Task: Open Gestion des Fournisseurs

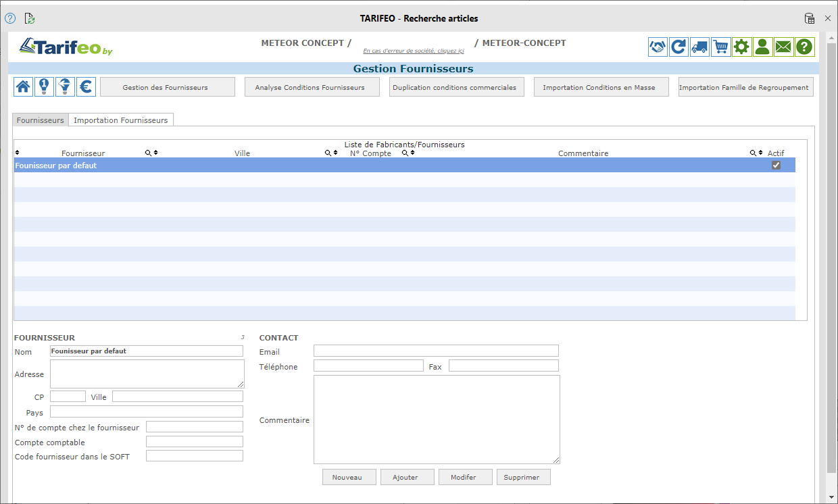Action: 168,87
